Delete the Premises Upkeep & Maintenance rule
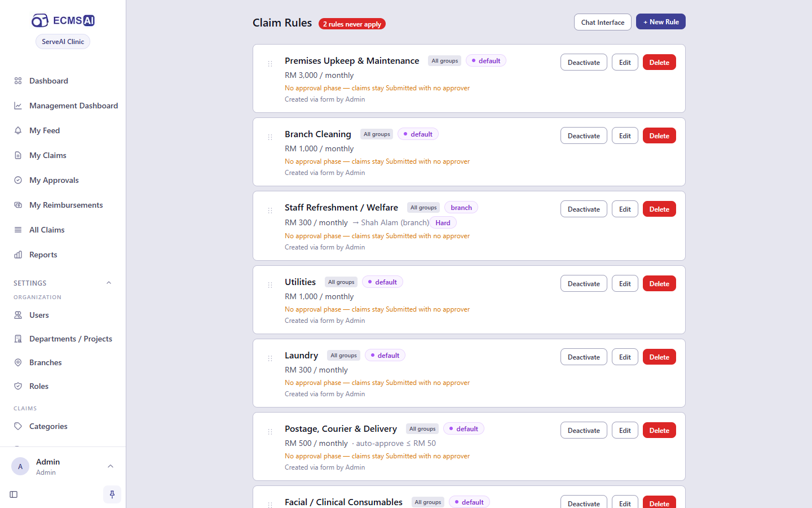The width and height of the screenshot is (812, 508). (659, 63)
